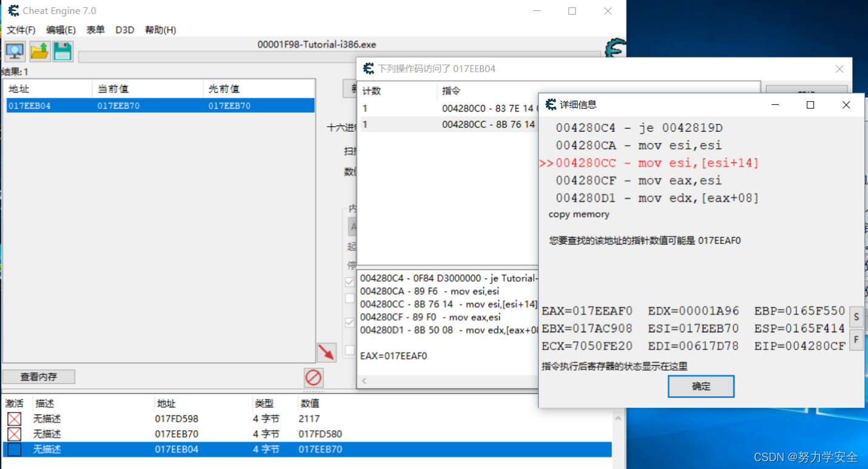Save the table with the floppy disk icon
This screenshot has height=469, width=868.
(62, 51)
